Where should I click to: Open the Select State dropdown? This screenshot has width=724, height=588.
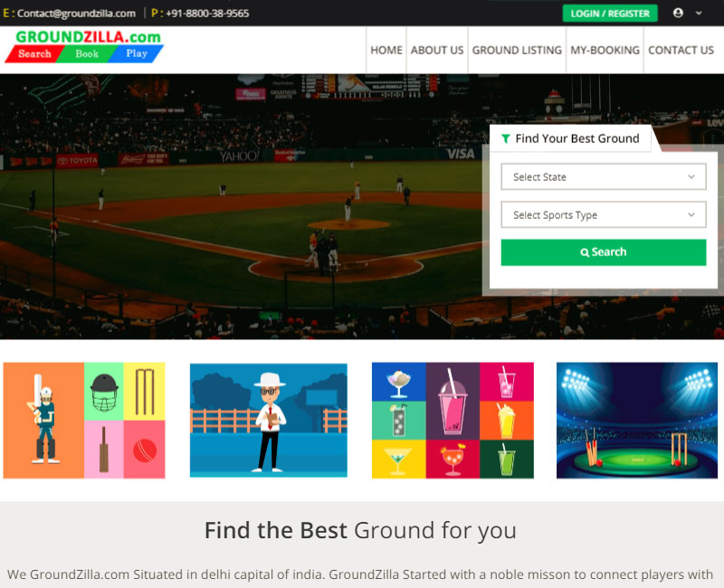pyautogui.click(x=603, y=177)
